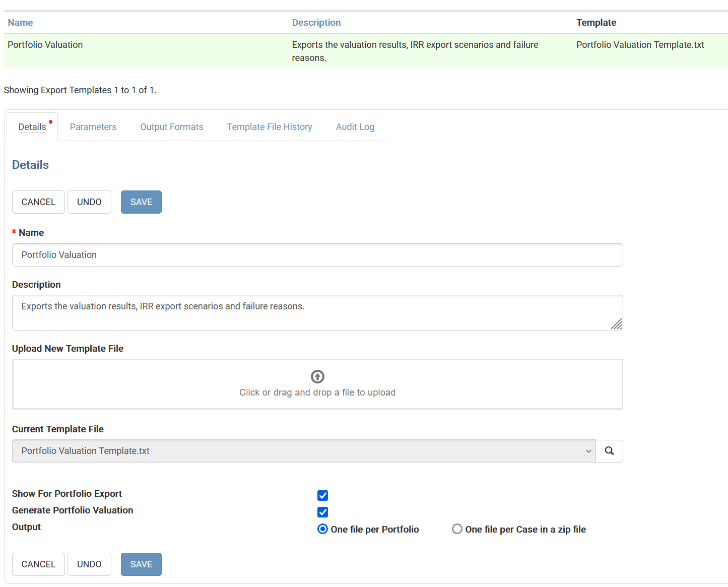This screenshot has height=587, width=728.
Task: Switch to the Parameters tab
Action: (x=93, y=127)
